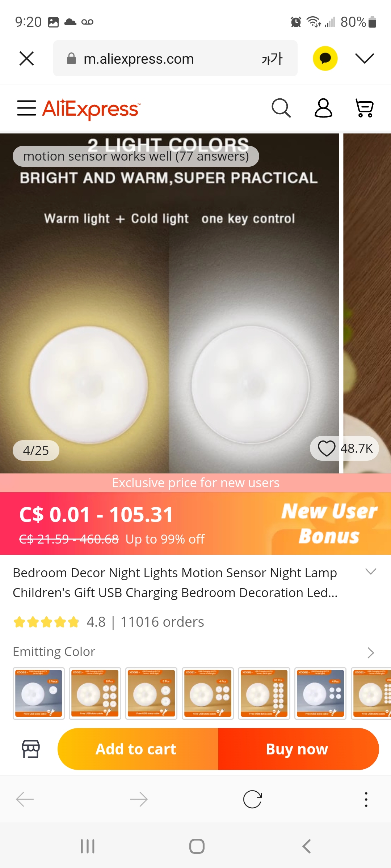391x868 pixels.
Task: Reload the page with refresh icon
Action: click(252, 799)
